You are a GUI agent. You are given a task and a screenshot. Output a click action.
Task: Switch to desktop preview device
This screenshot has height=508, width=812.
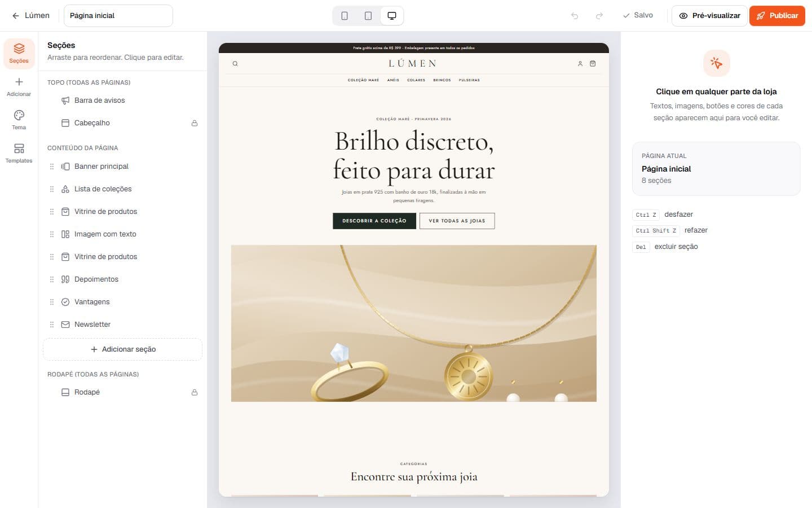click(392, 16)
